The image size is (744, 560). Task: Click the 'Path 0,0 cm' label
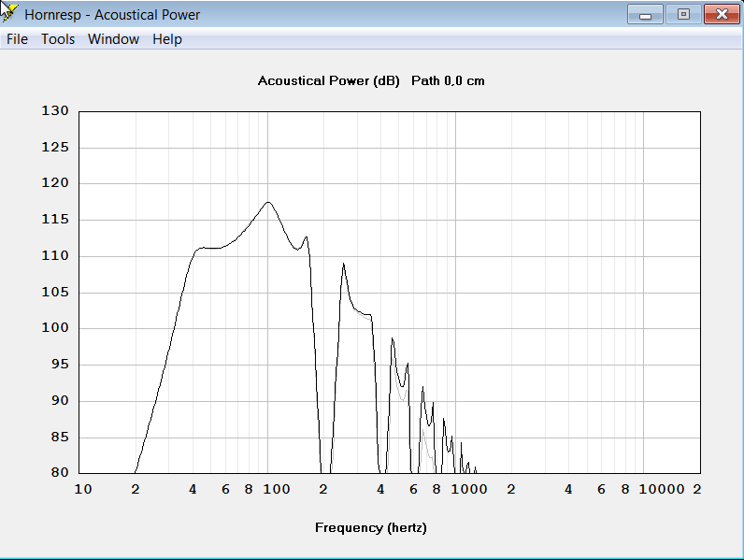(x=448, y=80)
